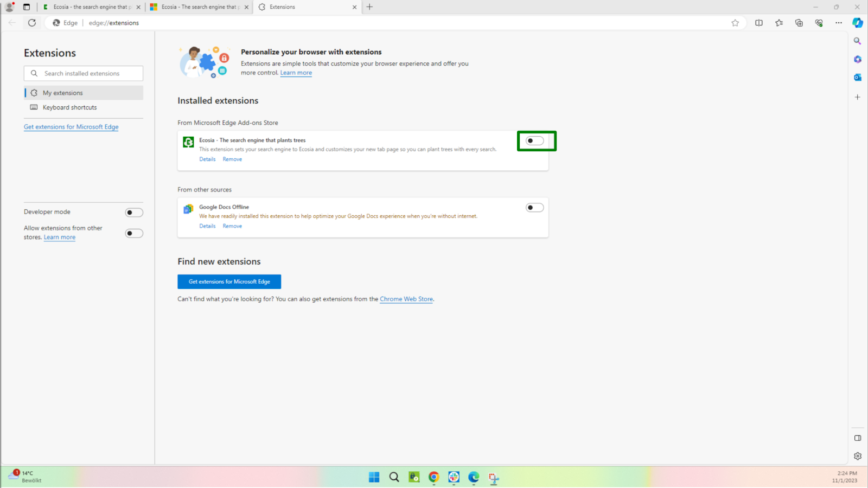Switch to Microsoft Edge in taskbar
The image size is (868, 488).
coord(474,477)
